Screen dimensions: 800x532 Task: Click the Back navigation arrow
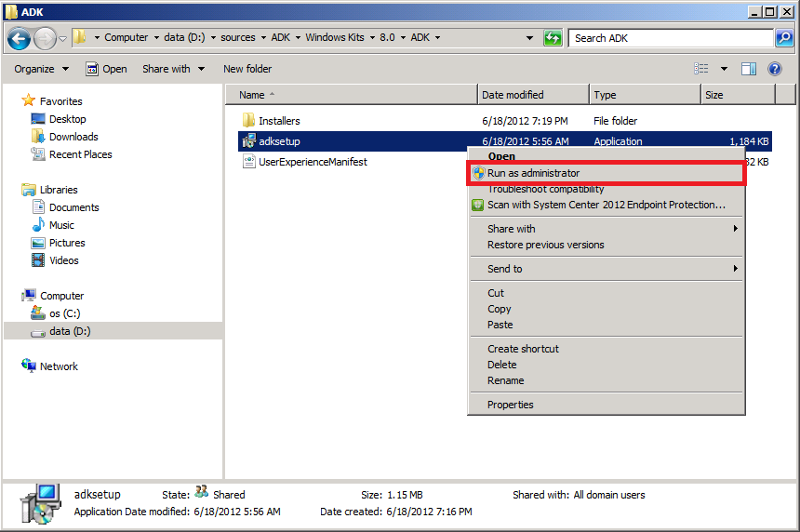pyautogui.click(x=19, y=38)
